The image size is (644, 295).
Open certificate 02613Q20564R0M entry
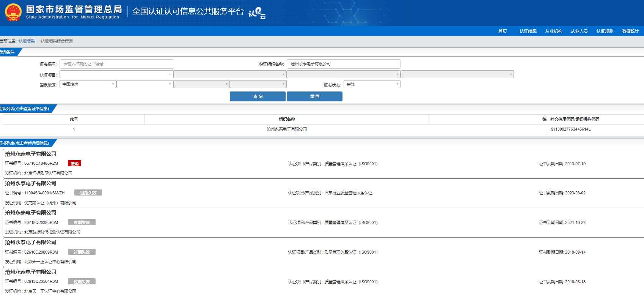coord(324,281)
